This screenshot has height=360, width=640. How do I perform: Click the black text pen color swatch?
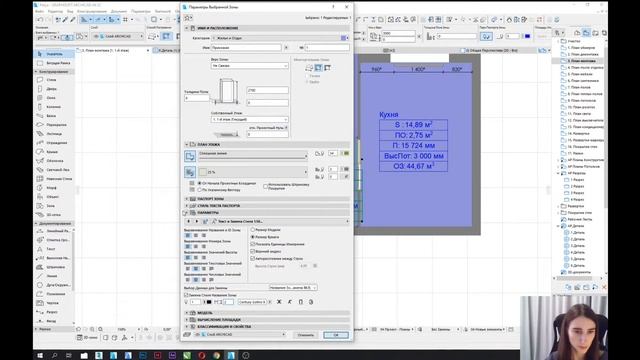coord(209,302)
